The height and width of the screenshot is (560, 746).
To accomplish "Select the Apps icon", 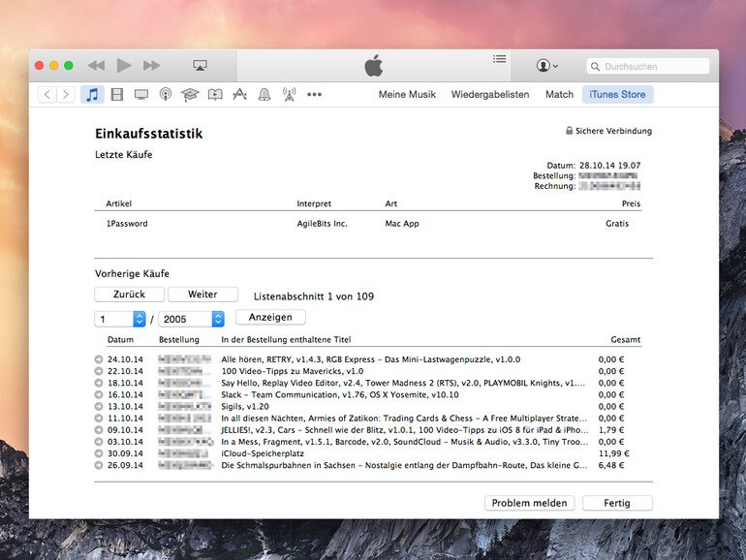I will pos(240,94).
